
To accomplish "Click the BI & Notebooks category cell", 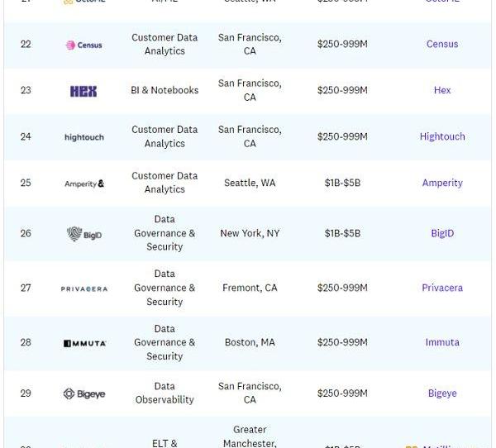I will (x=165, y=90).
